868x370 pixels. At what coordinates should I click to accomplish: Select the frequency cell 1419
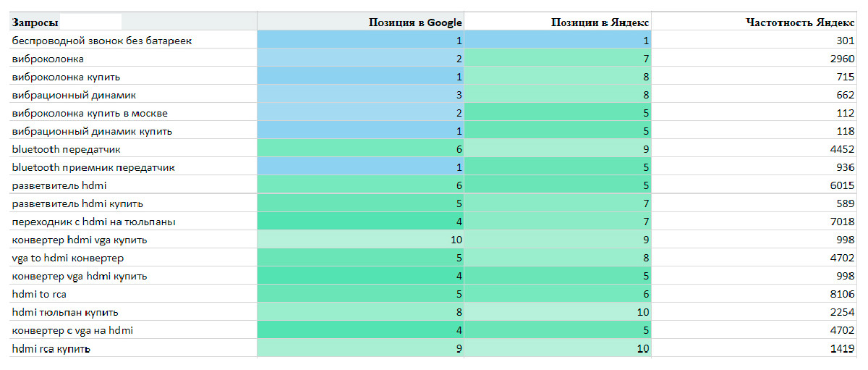(754, 348)
